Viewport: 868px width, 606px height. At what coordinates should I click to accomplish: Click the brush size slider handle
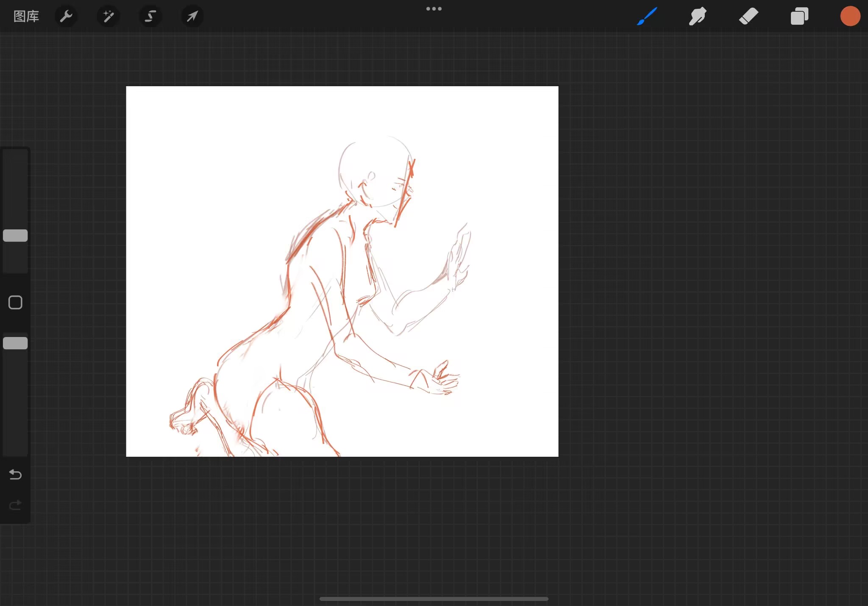15,236
